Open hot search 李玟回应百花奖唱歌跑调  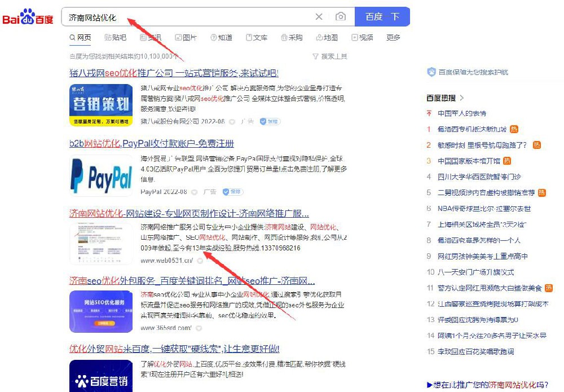[x=476, y=351]
